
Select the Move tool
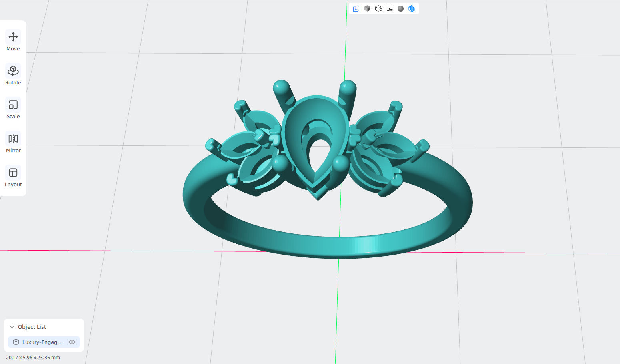click(13, 41)
